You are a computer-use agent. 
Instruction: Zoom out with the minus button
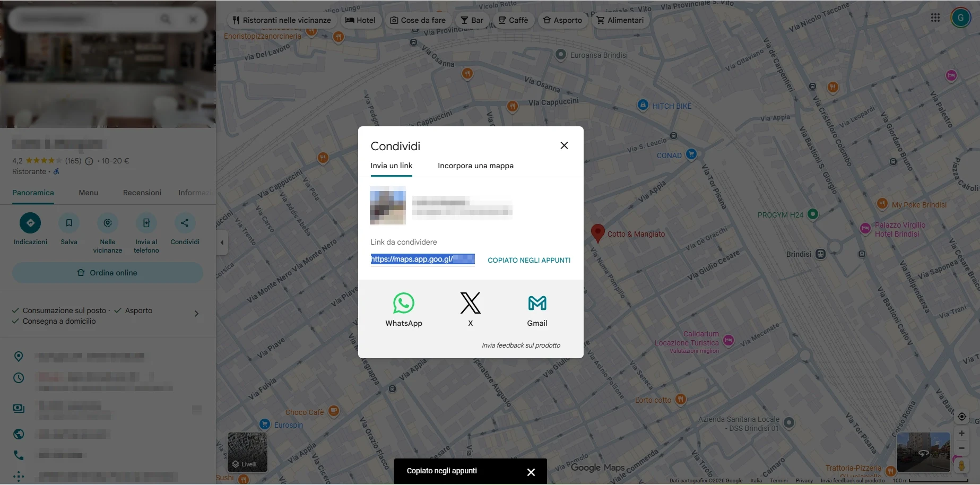pyautogui.click(x=961, y=448)
